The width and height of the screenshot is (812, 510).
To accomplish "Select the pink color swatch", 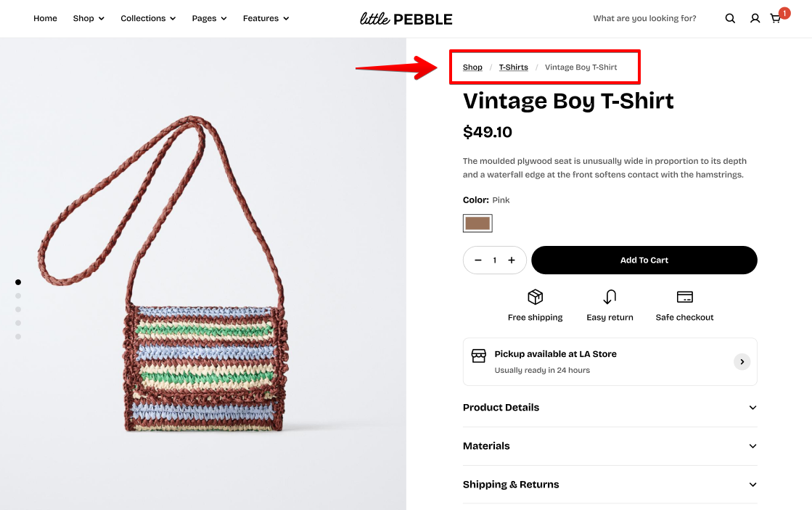I will tap(477, 223).
